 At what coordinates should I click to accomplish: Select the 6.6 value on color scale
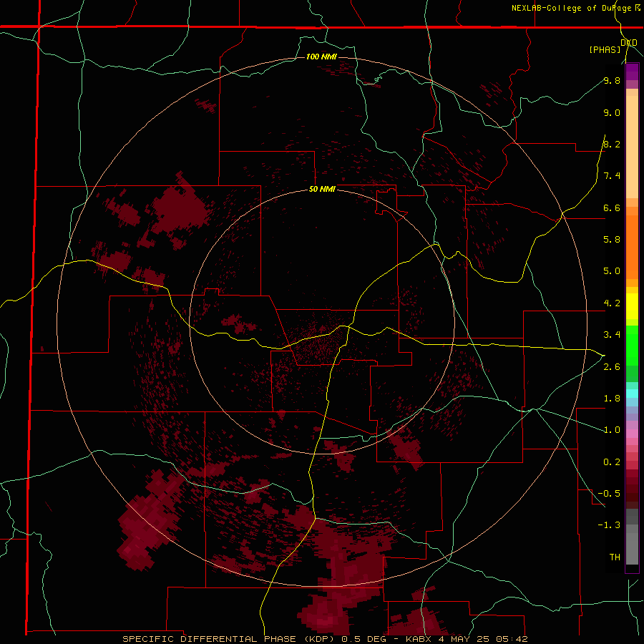click(x=612, y=208)
